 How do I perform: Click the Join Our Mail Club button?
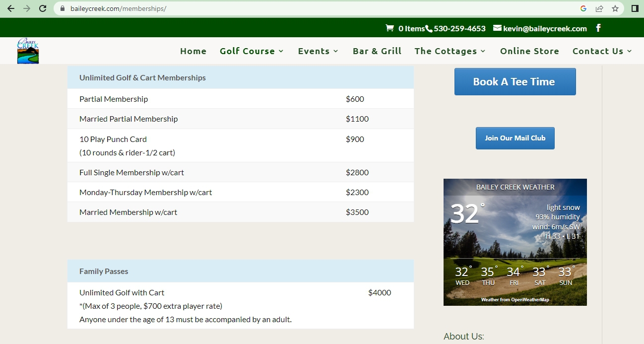click(x=515, y=138)
